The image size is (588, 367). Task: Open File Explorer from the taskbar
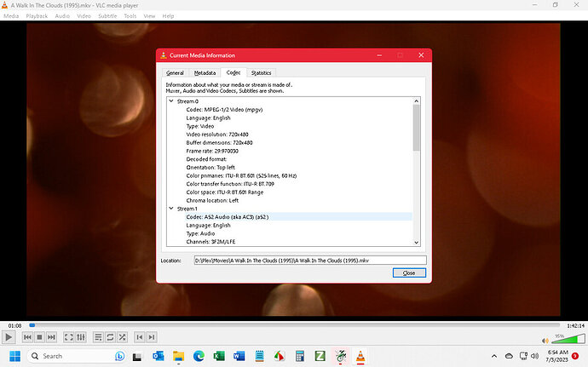(178, 356)
